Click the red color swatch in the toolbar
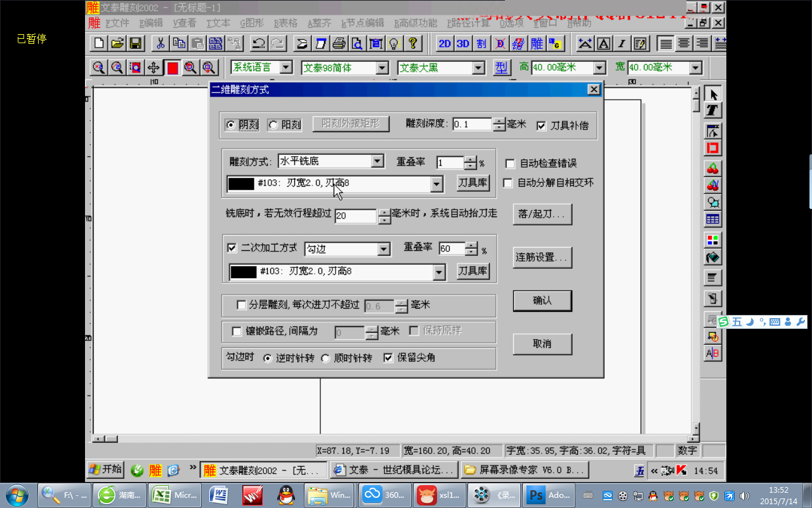 pos(171,67)
